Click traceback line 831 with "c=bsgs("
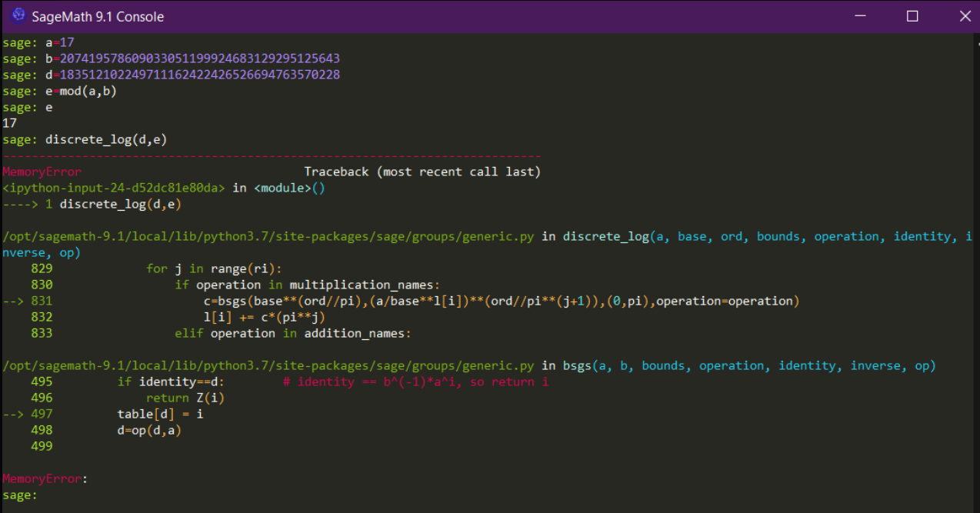980x513 pixels. [401, 301]
